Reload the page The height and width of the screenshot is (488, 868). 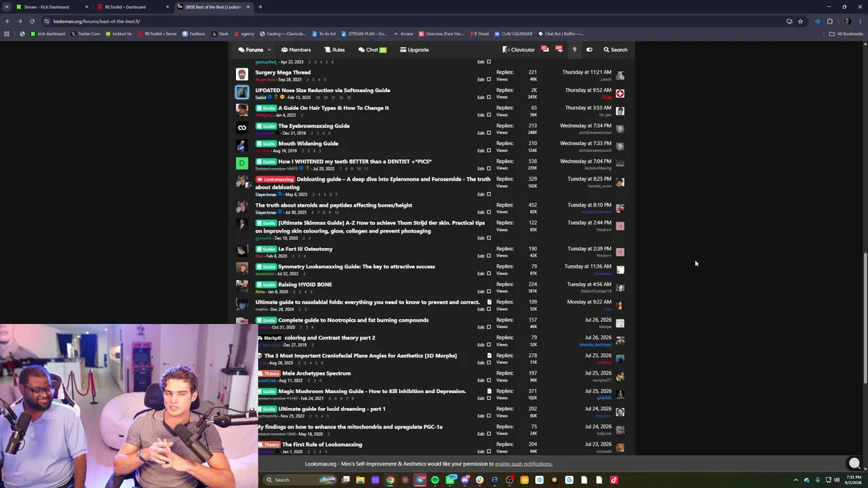pyautogui.click(x=33, y=21)
